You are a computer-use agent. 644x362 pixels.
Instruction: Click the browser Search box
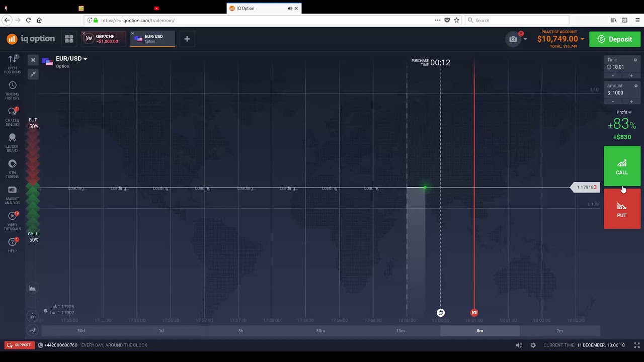tap(517, 20)
